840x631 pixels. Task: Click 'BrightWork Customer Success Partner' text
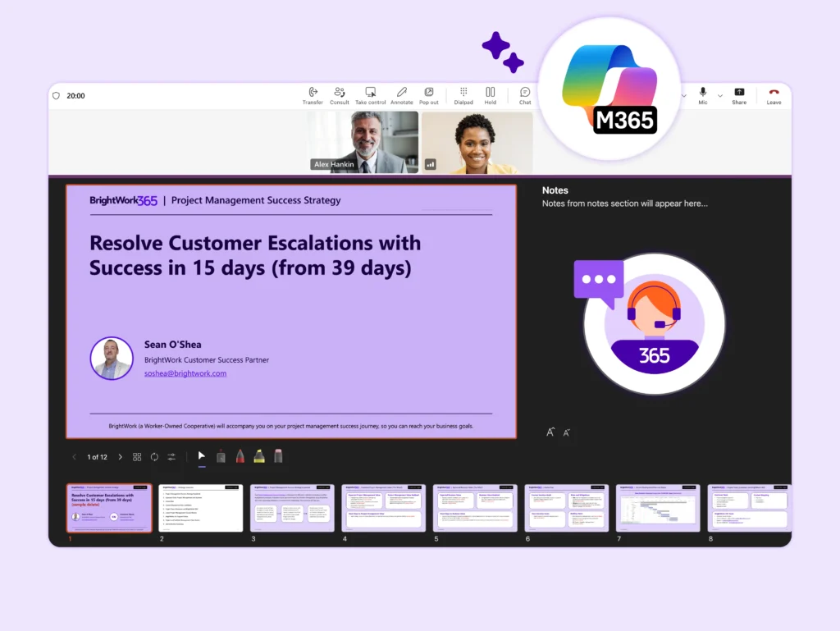[x=206, y=360]
